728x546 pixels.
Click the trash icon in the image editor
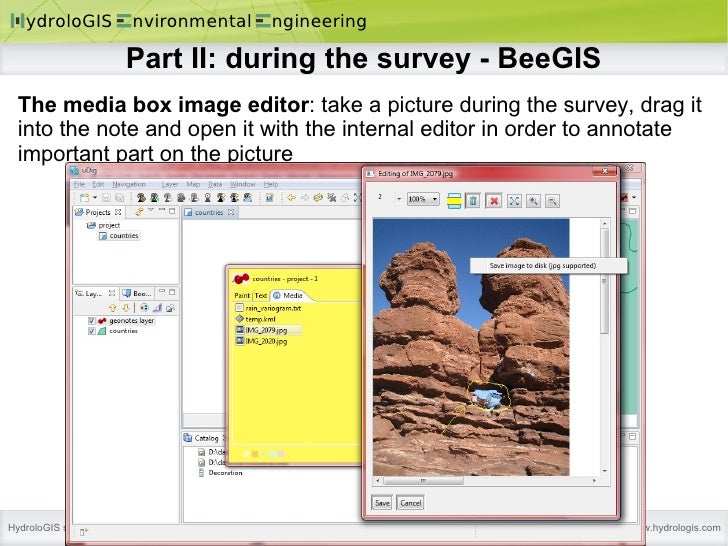tap(473, 201)
